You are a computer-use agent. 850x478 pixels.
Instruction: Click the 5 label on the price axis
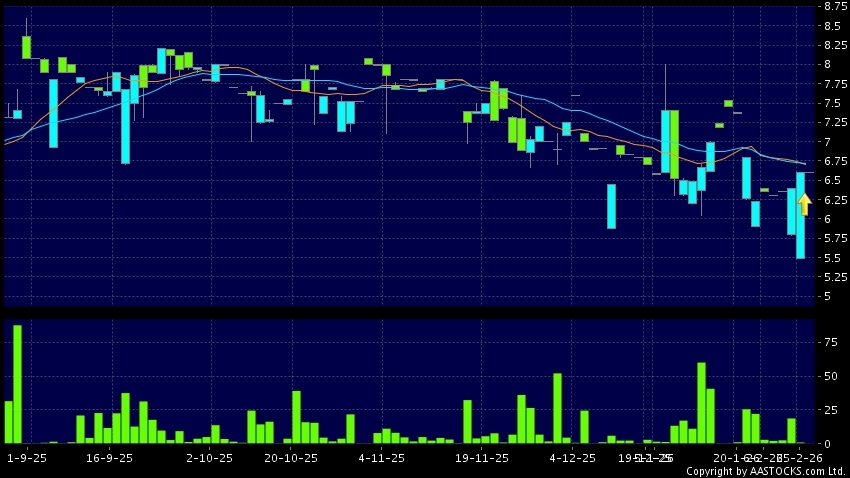click(x=828, y=297)
